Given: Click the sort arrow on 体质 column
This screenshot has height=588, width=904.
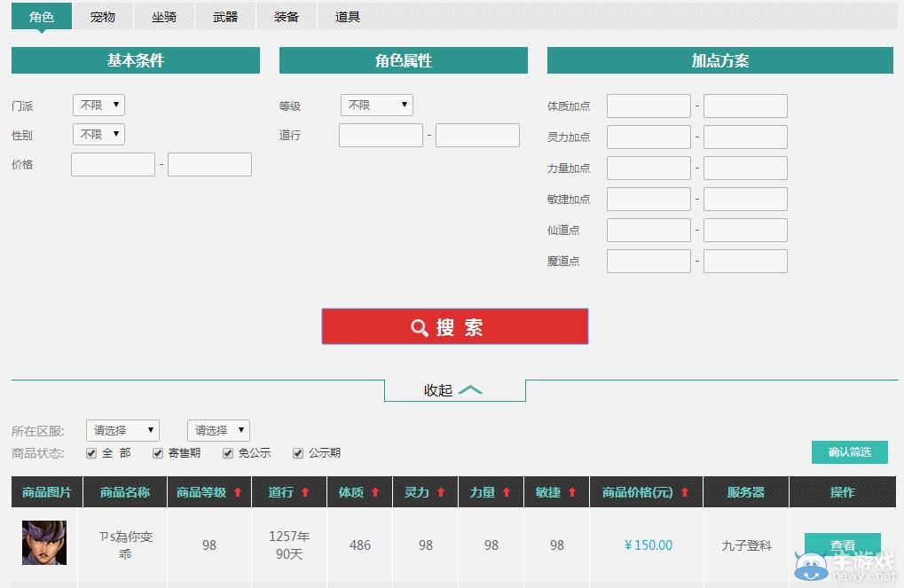Looking at the screenshot, I should [x=375, y=490].
